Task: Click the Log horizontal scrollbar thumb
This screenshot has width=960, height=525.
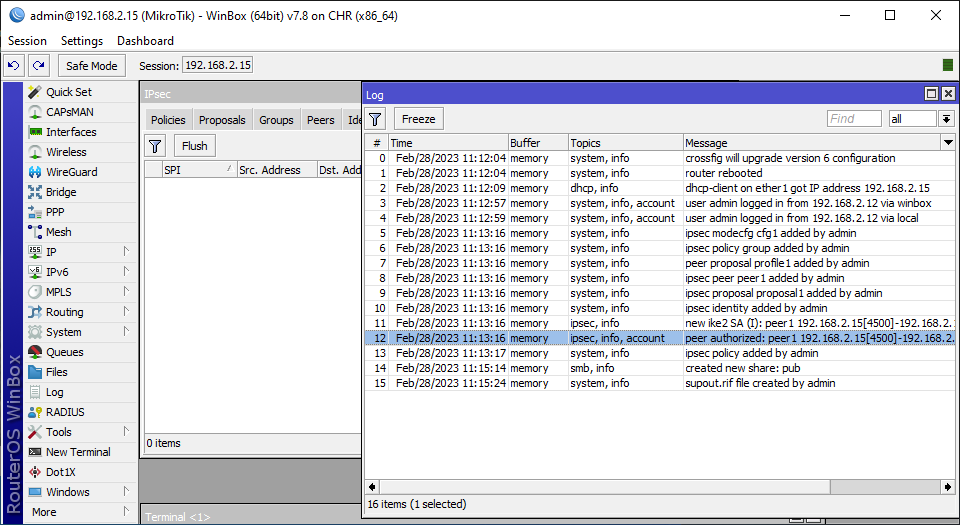Action: (606, 487)
